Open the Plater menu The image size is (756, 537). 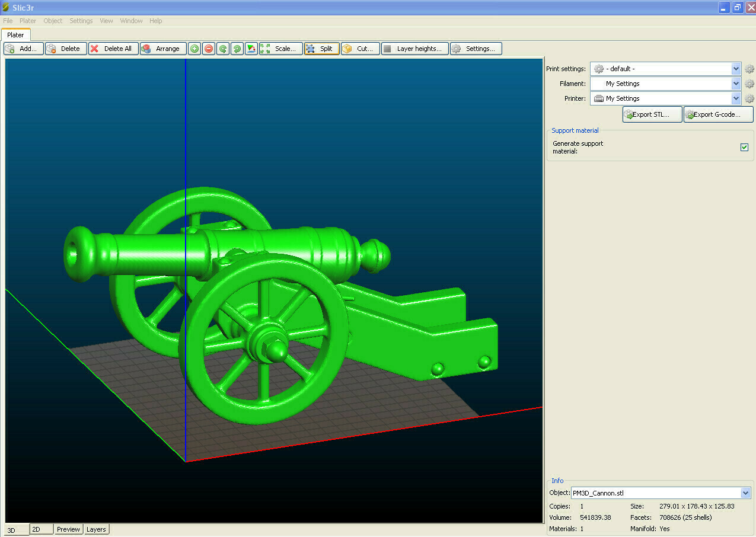point(27,21)
